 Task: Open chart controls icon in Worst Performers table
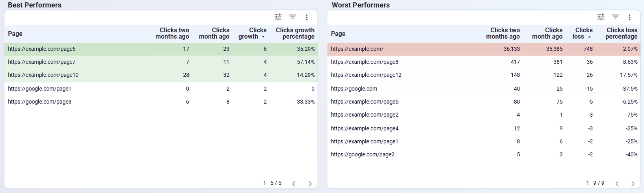click(x=601, y=17)
